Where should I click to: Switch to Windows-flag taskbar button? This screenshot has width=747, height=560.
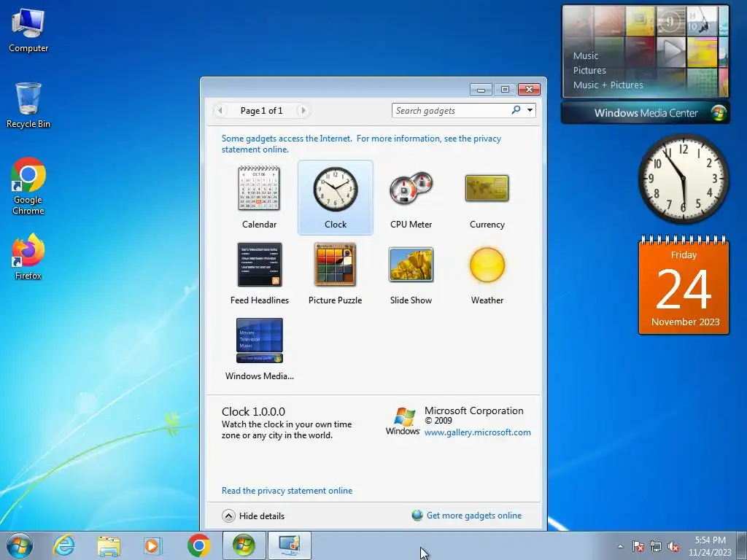pos(244,545)
